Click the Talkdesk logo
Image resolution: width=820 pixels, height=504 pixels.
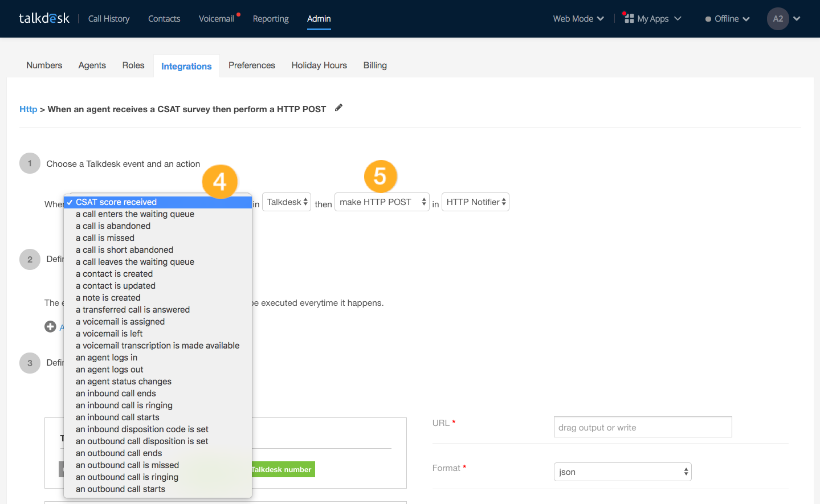pos(44,18)
